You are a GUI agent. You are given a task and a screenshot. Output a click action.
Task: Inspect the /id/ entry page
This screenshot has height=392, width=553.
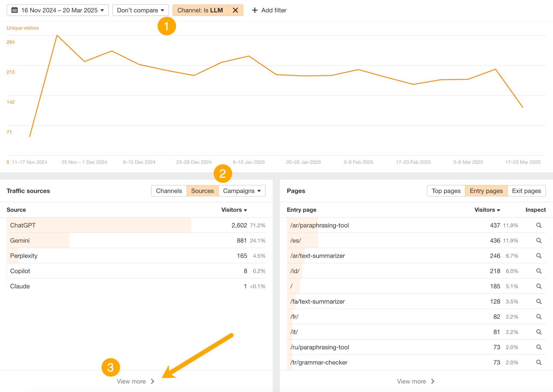[x=539, y=271]
